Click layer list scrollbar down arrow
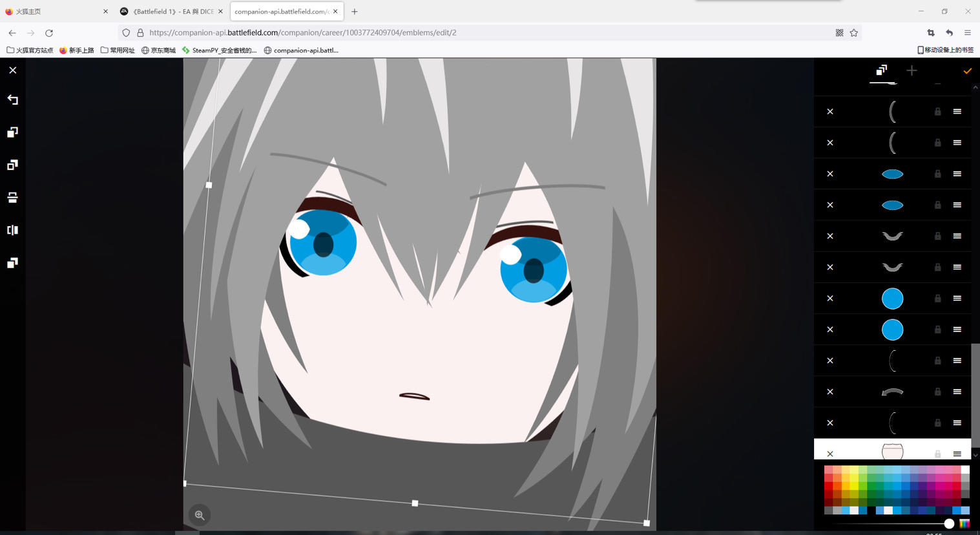The width and height of the screenshot is (980, 535). tap(975, 455)
